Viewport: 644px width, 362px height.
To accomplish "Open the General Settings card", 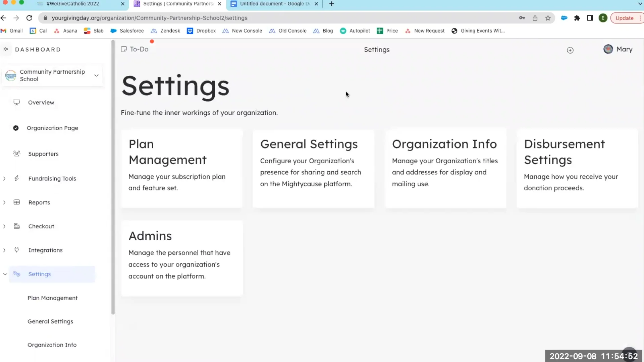I will coord(313,169).
